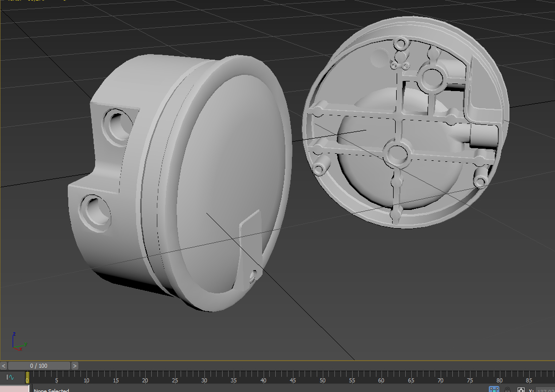Click the frame 0 marker on the track bar
Screen dimensions: 555x392
pyautogui.click(x=27, y=377)
